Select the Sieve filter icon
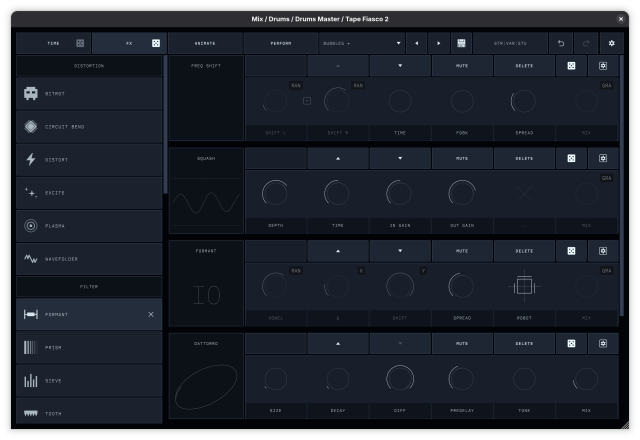This screenshot has height=440, width=640. click(31, 380)
